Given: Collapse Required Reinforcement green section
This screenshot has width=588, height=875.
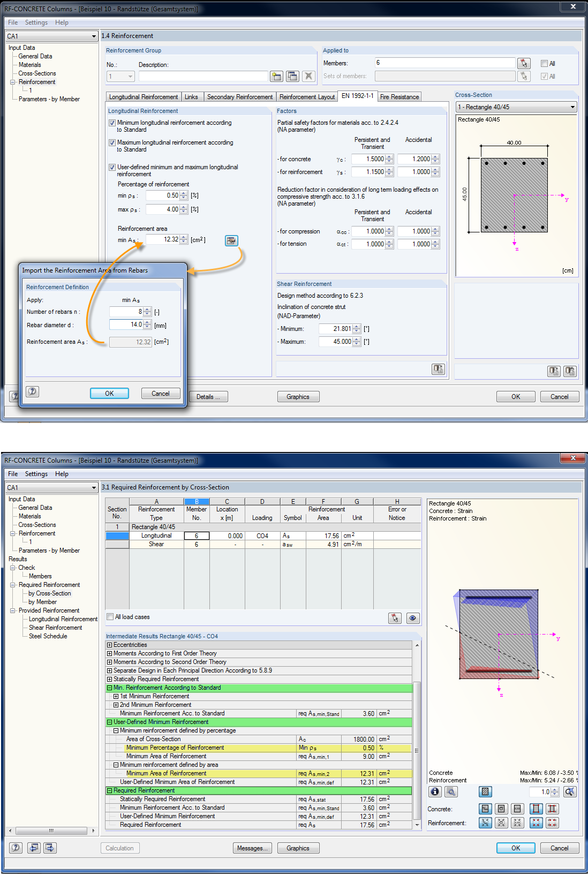Looking at the screenshot, I should click(109, 790).
